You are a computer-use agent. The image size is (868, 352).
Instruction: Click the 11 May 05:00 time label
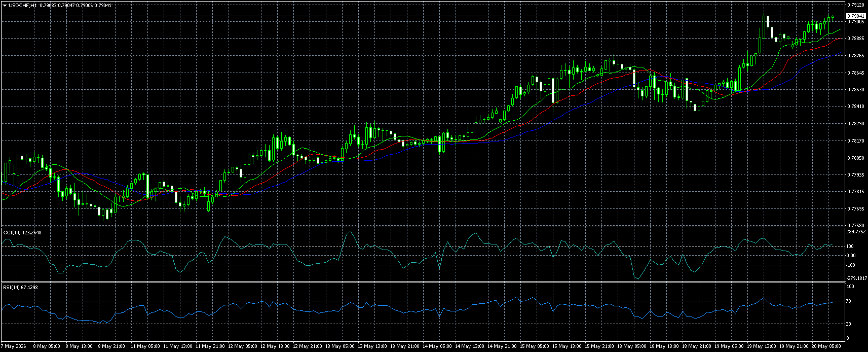145,346
